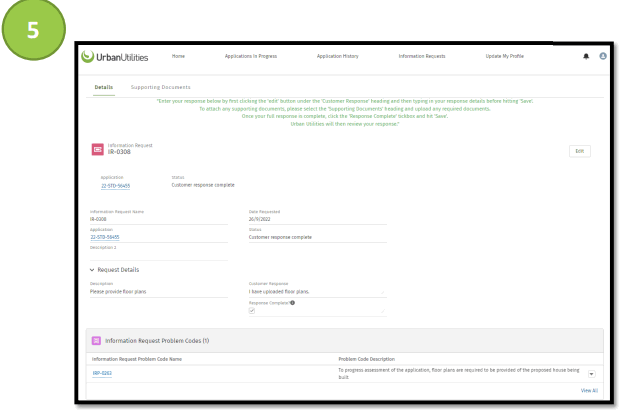Click View All problem codes link
Image resolution: width=625 pixels, height=419 pixels.
[x=589, y=391]
